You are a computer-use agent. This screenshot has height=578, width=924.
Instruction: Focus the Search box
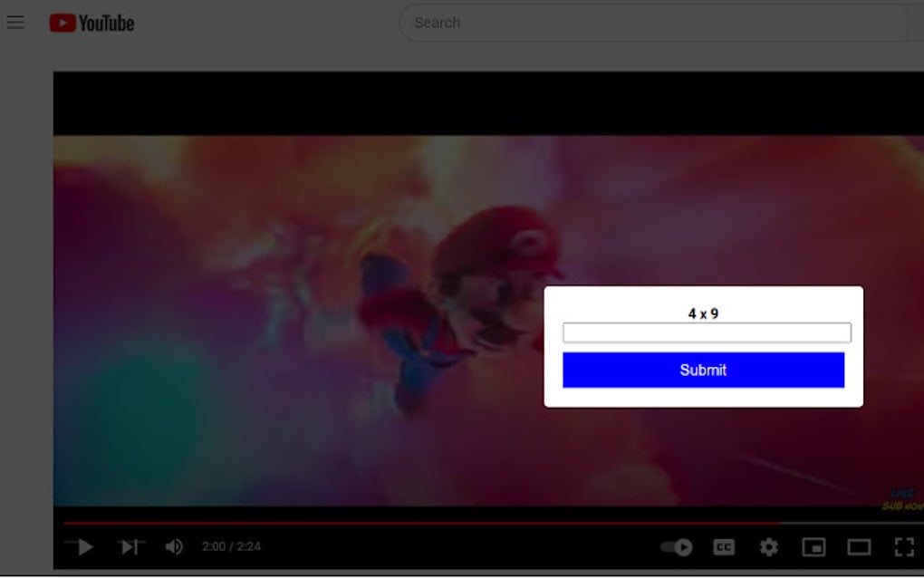click(654, 23)
